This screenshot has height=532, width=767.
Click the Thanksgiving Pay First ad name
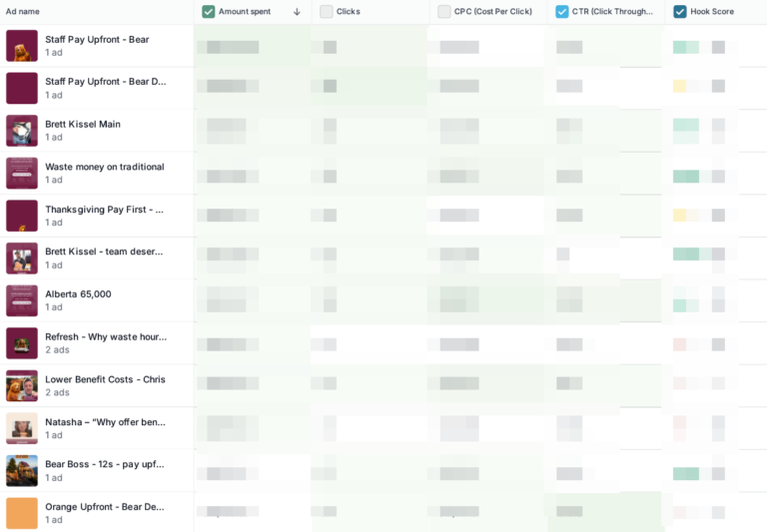coord(104,210)
